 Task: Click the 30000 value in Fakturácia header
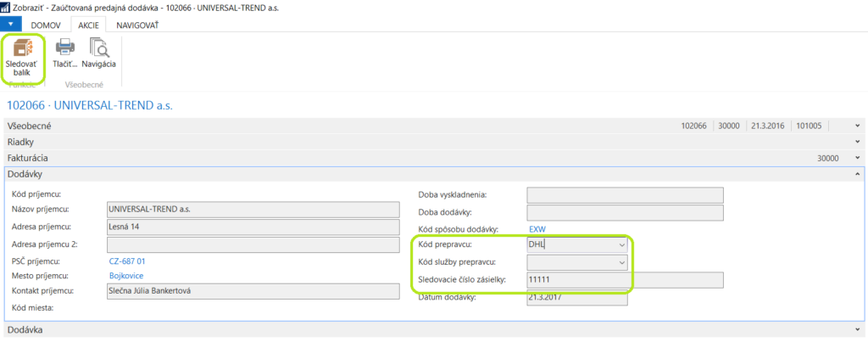click(x=829, y=158)
